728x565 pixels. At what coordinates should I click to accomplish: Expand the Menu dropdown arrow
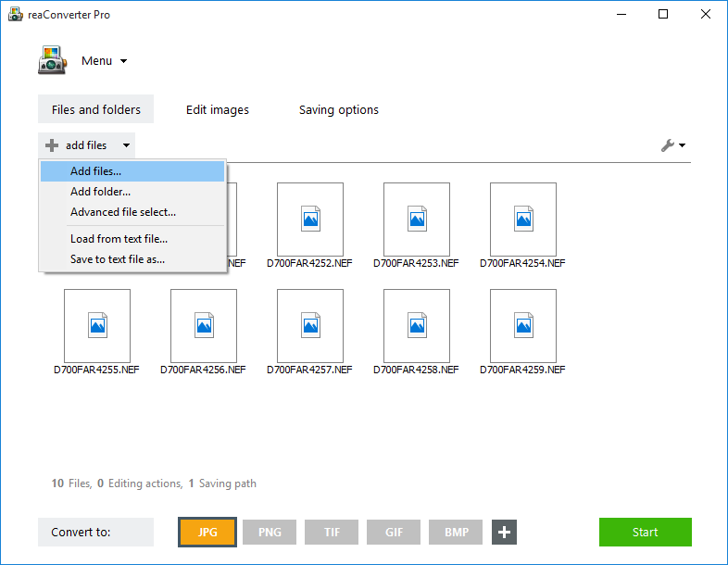[123, 61]
